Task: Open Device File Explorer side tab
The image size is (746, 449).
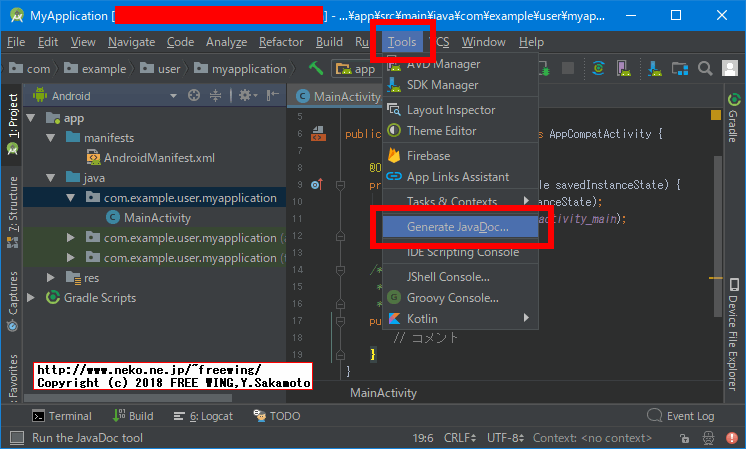Action: 733,334
